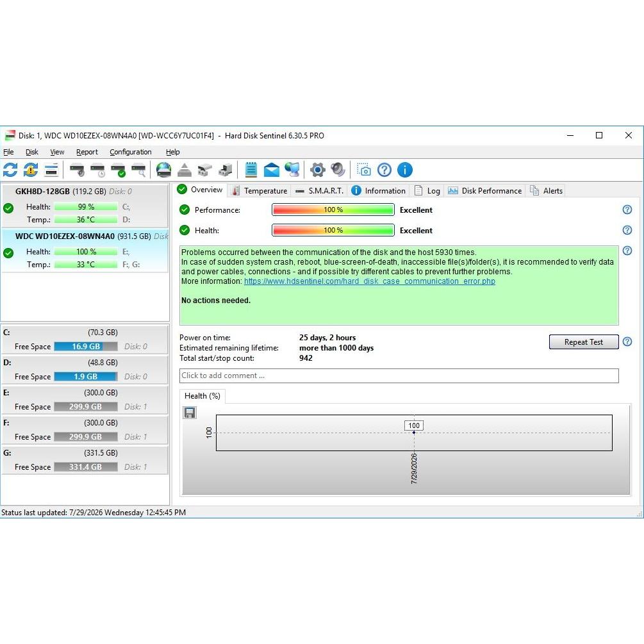The height and width of the screenshot is (644, 644).
Task: Click the help icon beside Health row
Action: click(627, 230)
